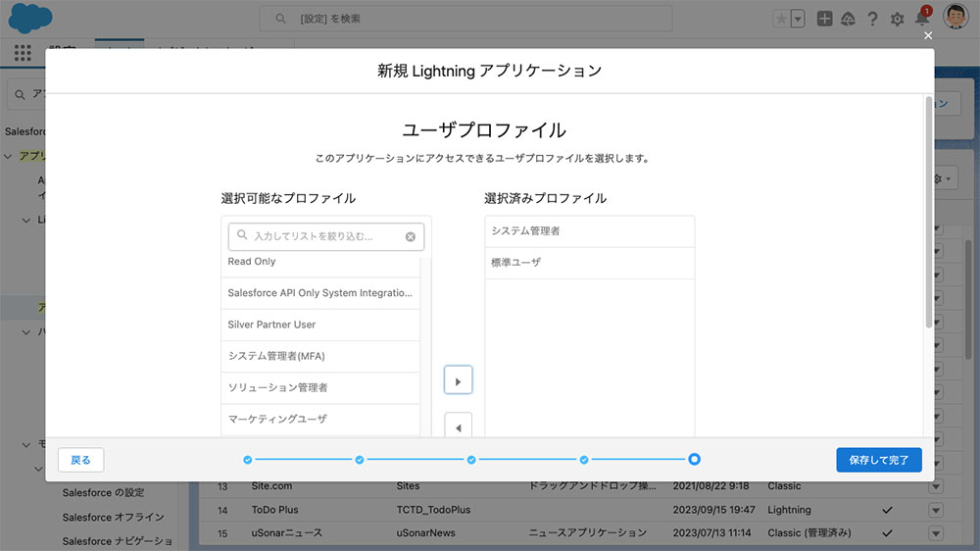The image size is (980, 551).
Task: Move selected profile to chosen list
Action: (458, 380)
